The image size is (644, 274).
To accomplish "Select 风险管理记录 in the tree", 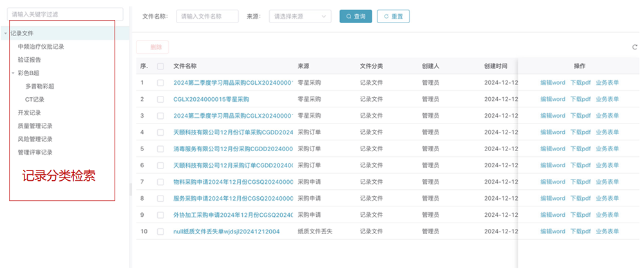I will 35,139.
